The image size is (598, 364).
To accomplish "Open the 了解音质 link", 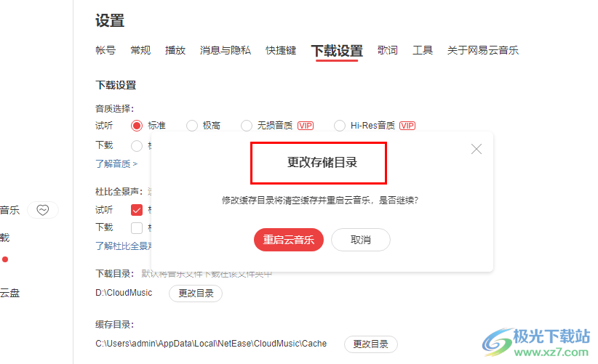I will pos(116,163).
